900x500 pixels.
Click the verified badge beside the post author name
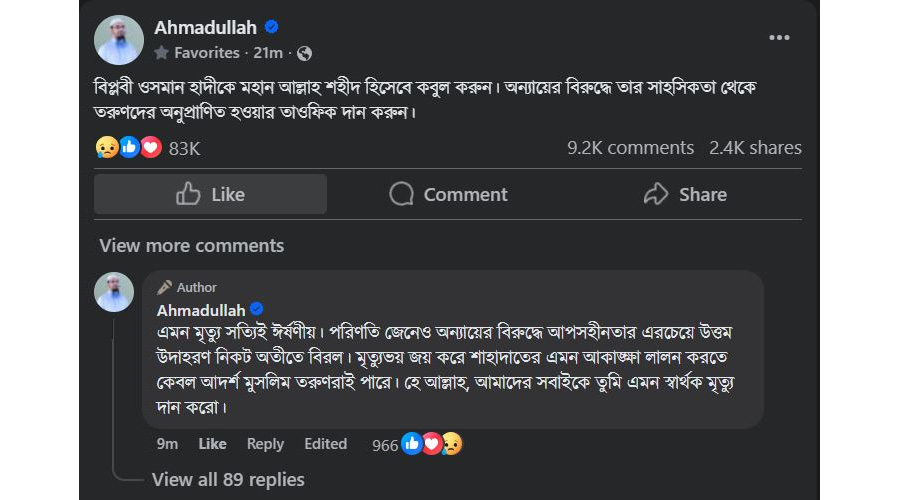coord(272,27)
